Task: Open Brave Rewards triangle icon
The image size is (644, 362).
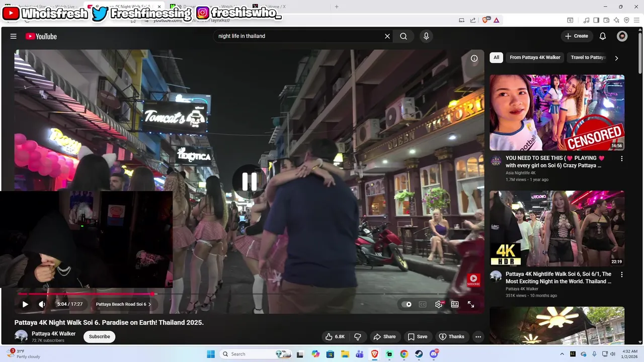Action: pyautogui.click(x=496, y=20)
